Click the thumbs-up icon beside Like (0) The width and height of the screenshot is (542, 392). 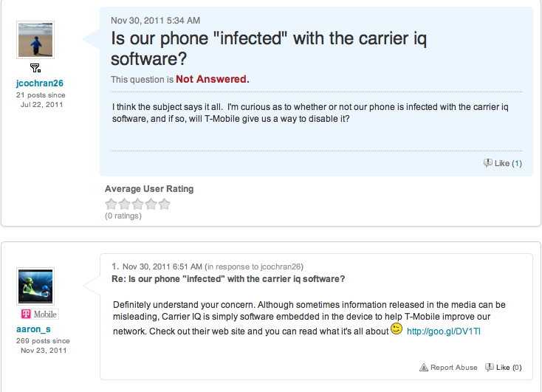pyautogui.click(x=490, y=367)
